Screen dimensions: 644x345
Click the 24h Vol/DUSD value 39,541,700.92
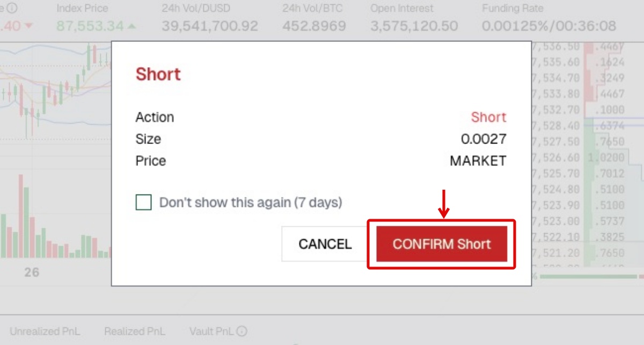209,26
